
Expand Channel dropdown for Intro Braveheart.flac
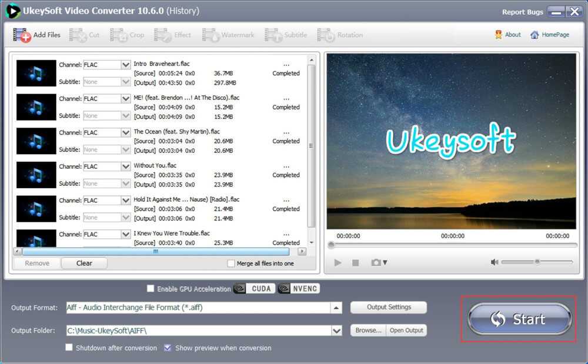point(126,65)
